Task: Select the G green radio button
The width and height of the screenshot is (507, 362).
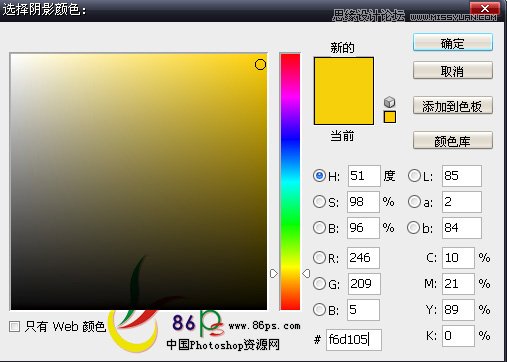Action: [x=319, y=283]
